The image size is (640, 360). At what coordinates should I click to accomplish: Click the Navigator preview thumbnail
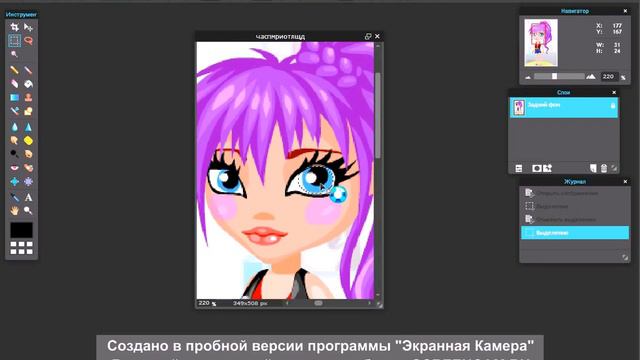click(541, 43)
